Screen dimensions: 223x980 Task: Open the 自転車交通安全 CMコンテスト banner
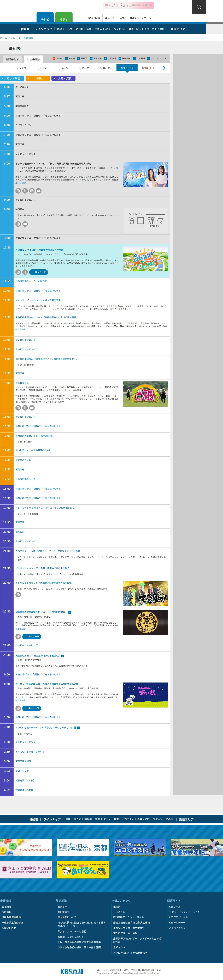[140, 847]
